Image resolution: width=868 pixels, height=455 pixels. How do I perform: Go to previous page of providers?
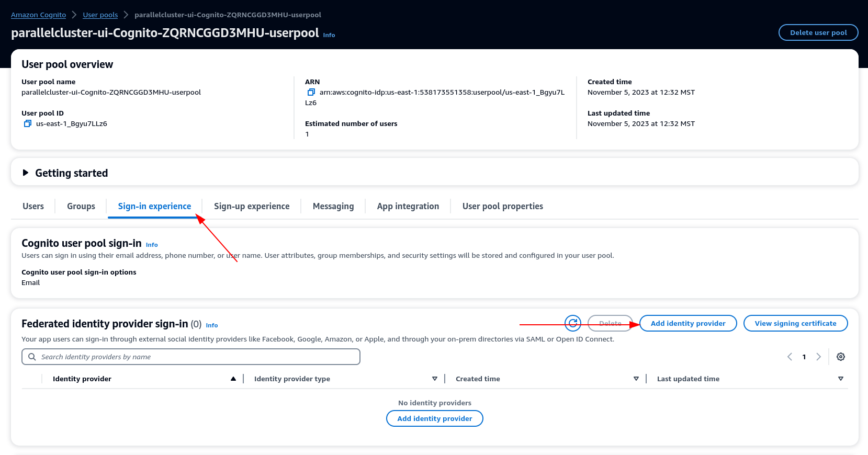coord(790,357)
